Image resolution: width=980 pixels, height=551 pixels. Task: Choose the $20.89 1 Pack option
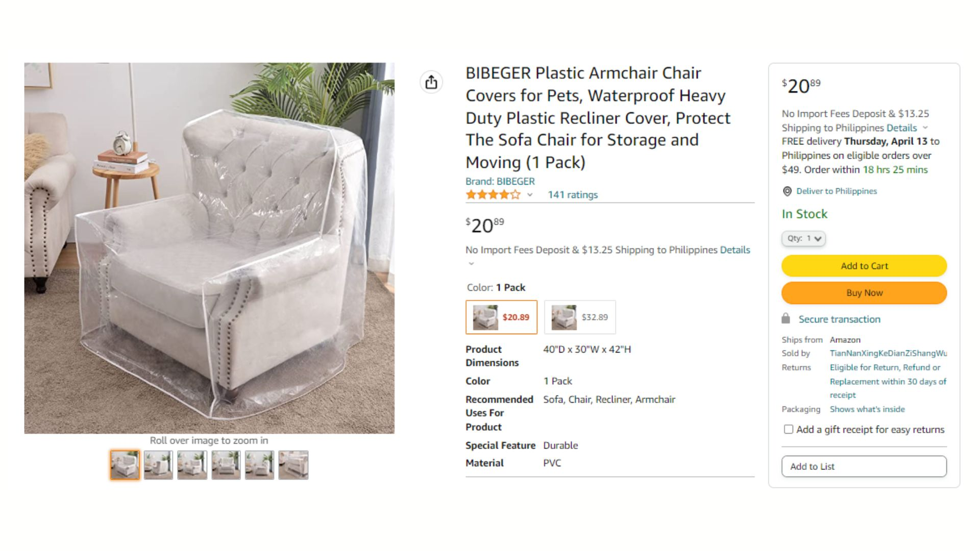[x=501, y=317]
